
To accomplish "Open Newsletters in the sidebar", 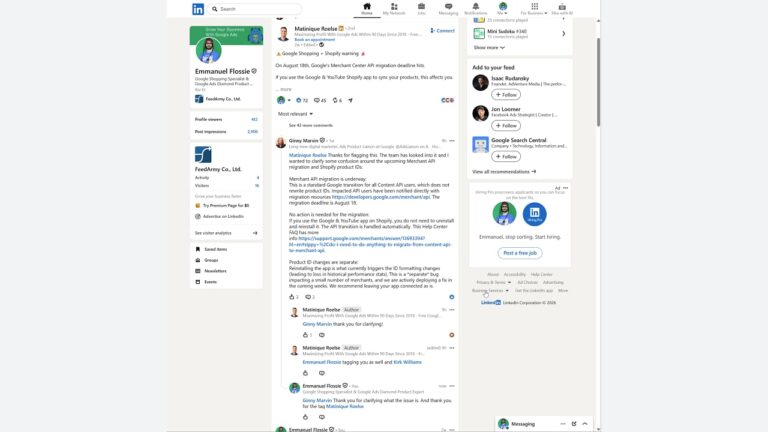I will click(x=211, y=271).
